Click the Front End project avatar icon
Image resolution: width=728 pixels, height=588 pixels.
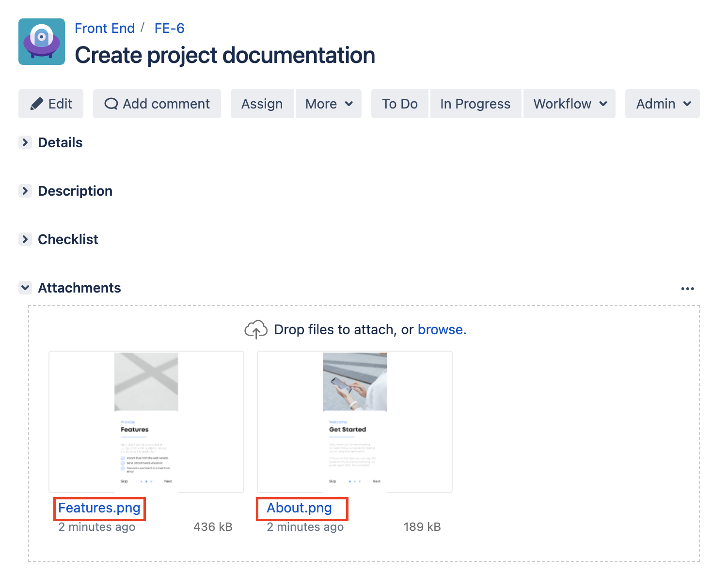point(42,42)
